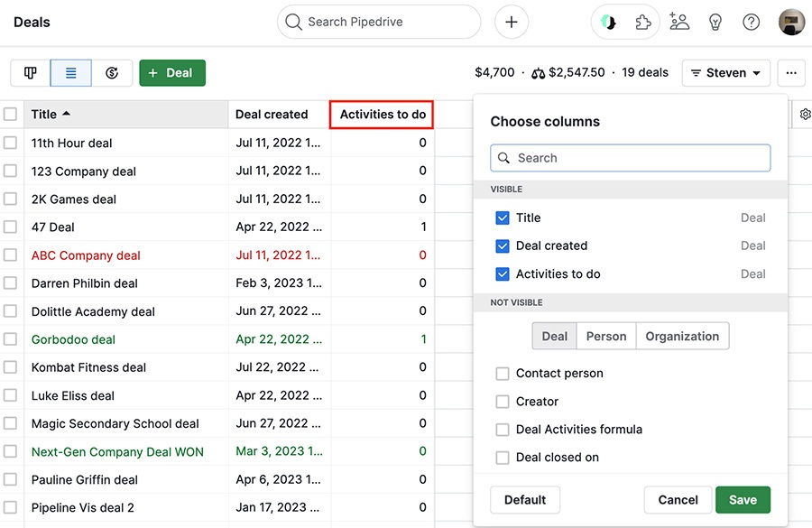This screenshot has width=812, height=528.
Task: Open the Sales Assistant icon
Action: coord(608,22)
